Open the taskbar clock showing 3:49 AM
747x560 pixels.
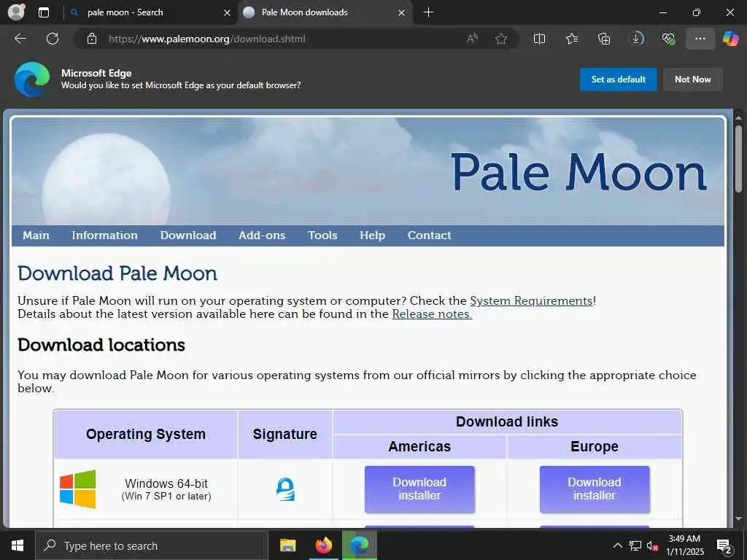[x=684, y=545]
